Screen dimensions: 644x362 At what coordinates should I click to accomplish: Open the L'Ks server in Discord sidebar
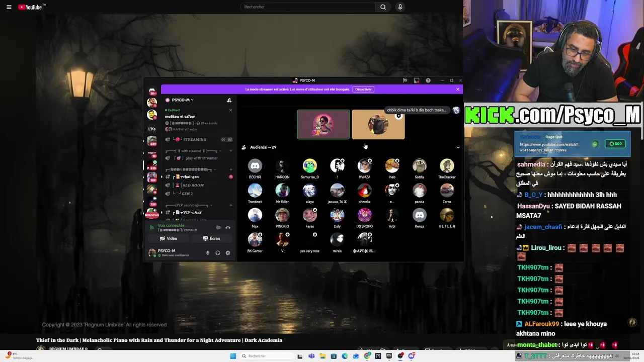pos(152,129)
